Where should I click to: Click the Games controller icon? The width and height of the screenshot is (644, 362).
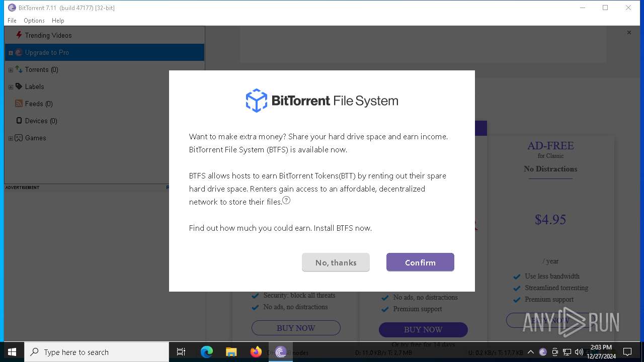coord(19,138)
